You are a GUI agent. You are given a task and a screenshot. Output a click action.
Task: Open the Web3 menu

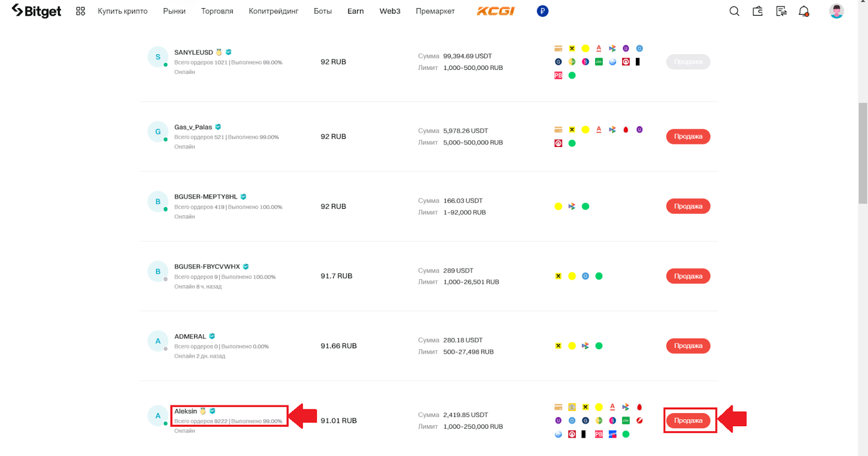390,11
